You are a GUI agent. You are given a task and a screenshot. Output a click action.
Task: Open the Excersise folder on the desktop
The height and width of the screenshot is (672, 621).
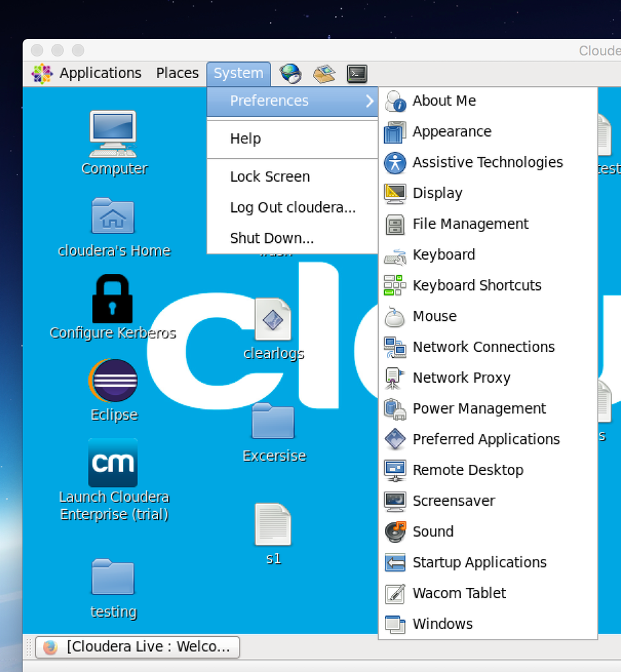tap(273, 422)
